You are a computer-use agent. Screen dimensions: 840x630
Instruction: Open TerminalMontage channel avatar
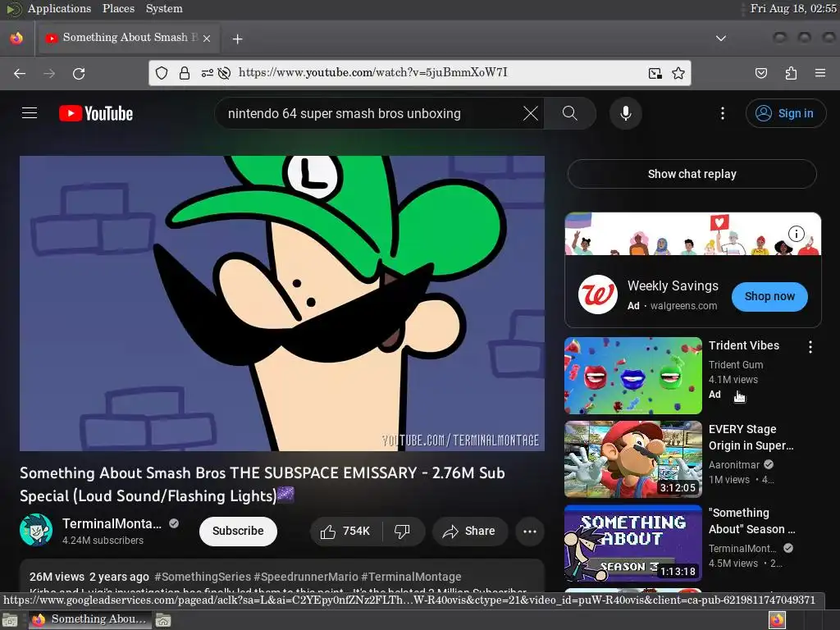[36, 531]
